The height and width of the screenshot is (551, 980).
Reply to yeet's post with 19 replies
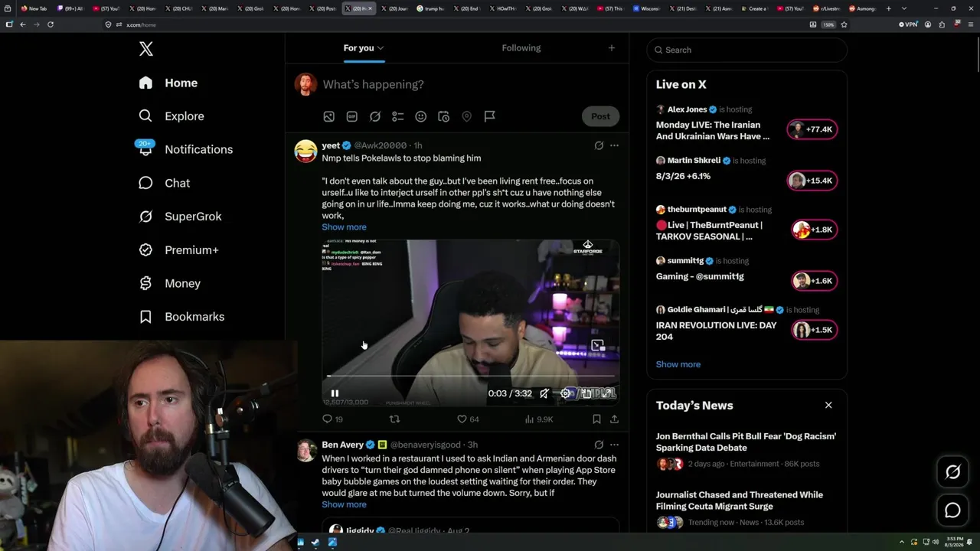[332, 419]
